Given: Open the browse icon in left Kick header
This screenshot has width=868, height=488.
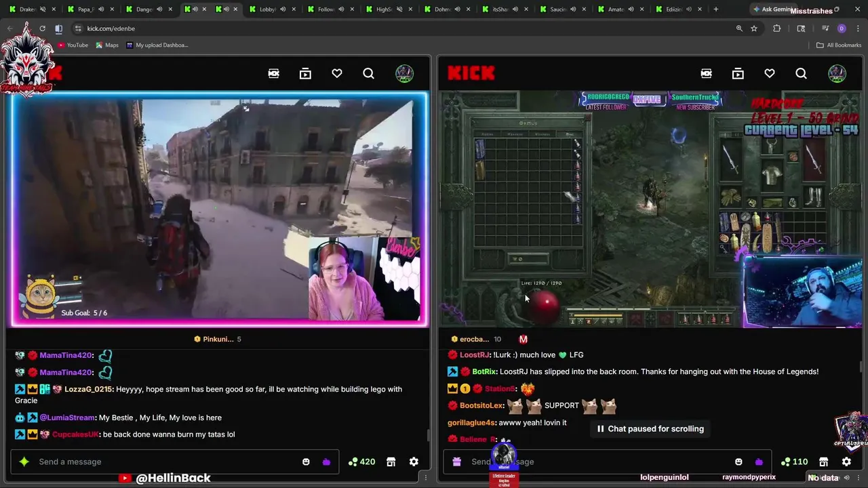Looking at the screenshot, I should pos(305,73).
